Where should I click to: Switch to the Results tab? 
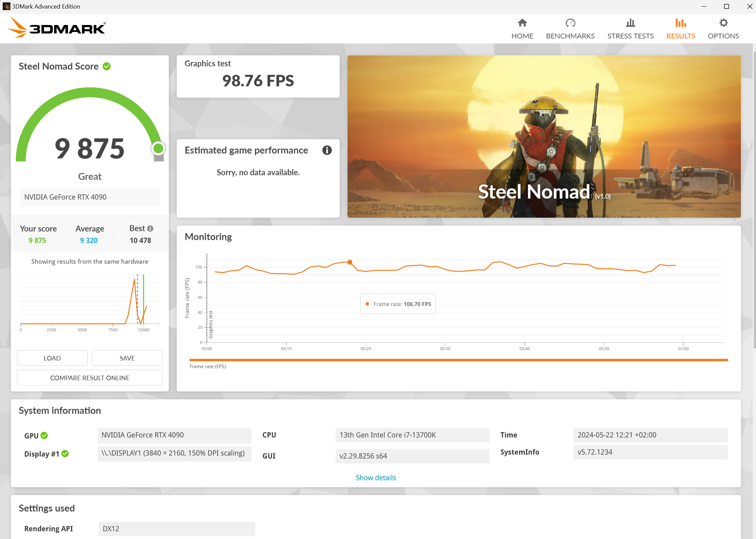coord(680,28)
